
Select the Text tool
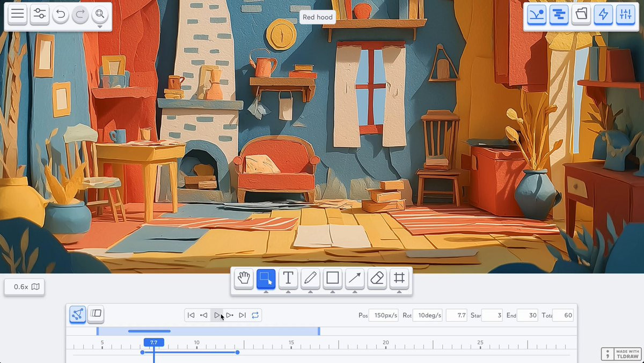tap(288, 278)
